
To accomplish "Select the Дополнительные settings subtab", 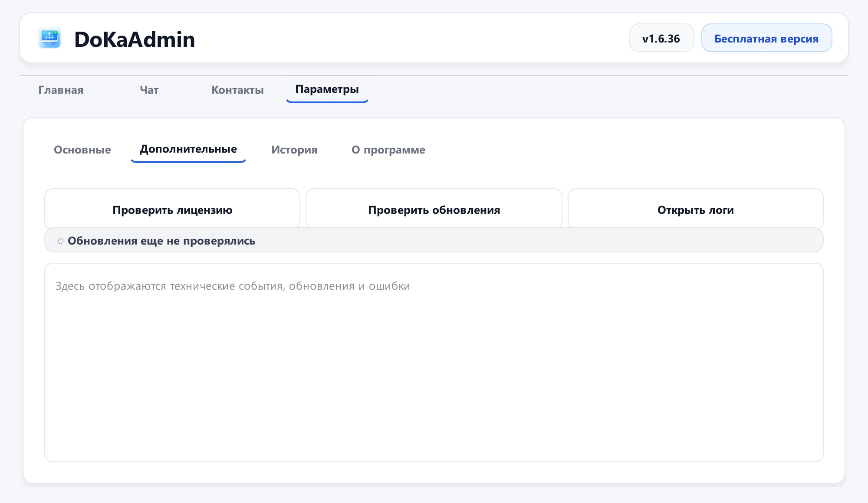I will (188, 149).
